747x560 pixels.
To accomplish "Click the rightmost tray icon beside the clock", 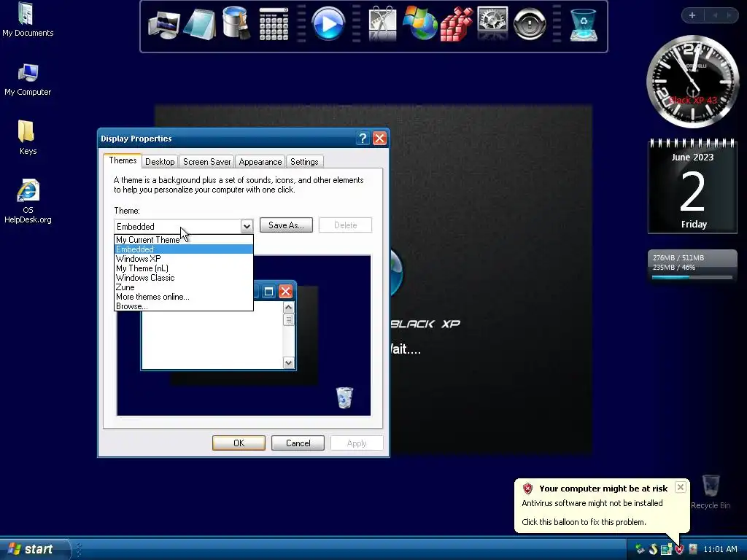I will pyautogui.click(x=693, y=549).
